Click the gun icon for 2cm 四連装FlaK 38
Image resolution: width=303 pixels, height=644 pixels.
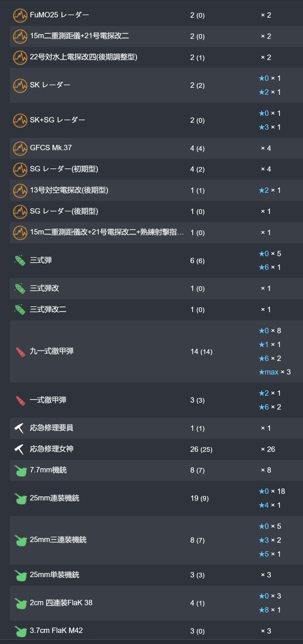[21, 603]
